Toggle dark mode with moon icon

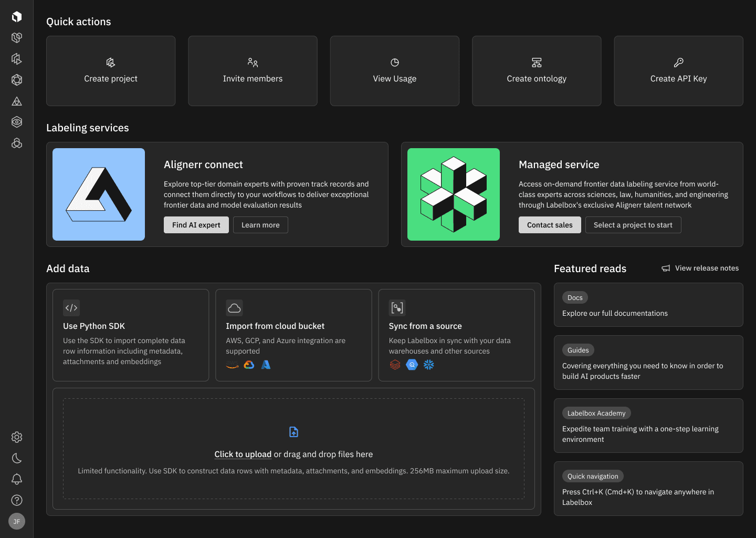point(17,458)
